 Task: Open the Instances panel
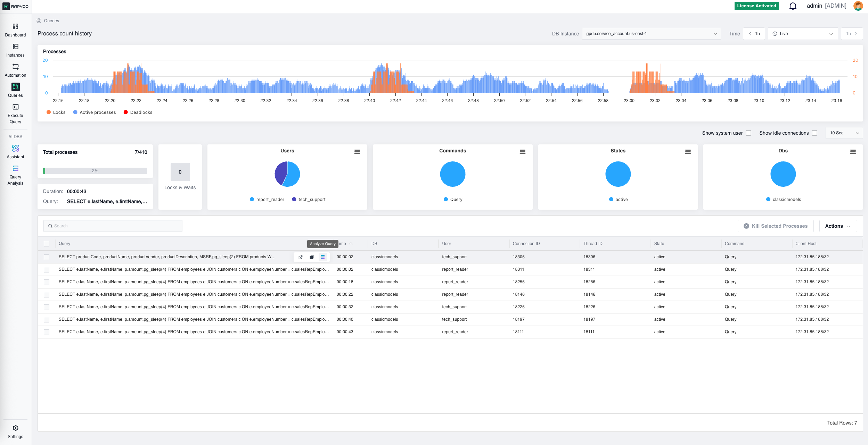tap(15, 50)
